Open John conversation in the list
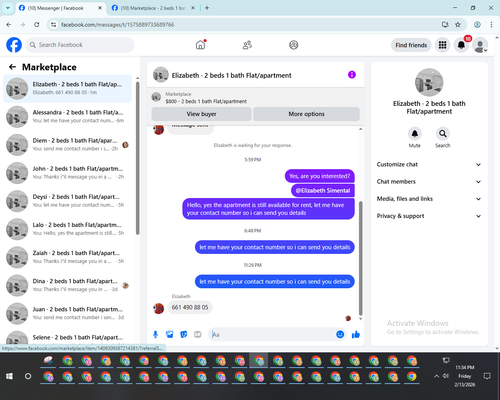The height and width of the screenshot is (400, 500). coord(67,173)
